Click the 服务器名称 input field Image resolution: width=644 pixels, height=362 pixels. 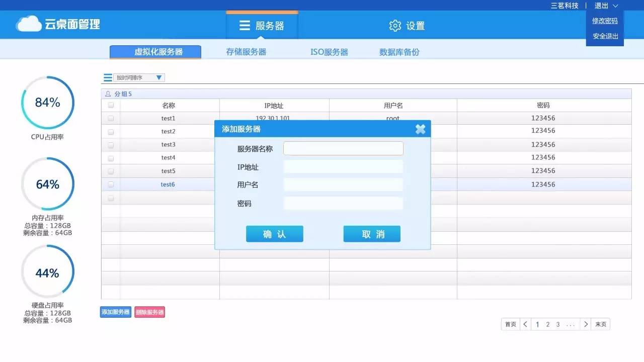click(x=343, y=148)
